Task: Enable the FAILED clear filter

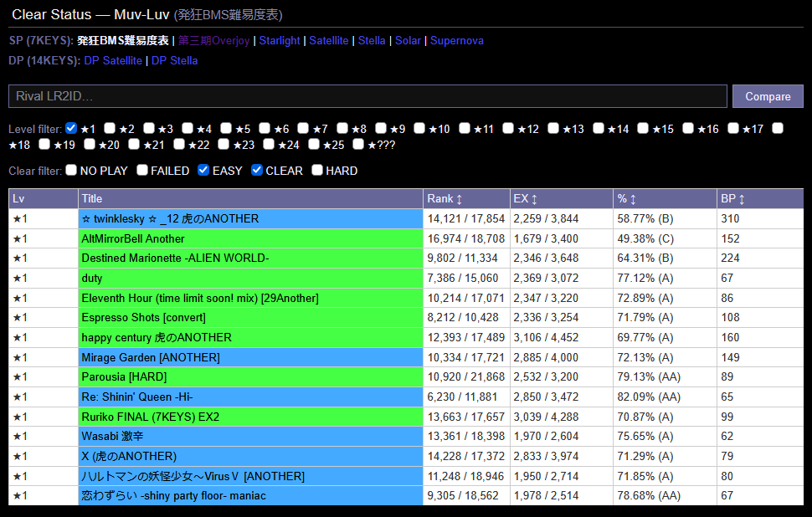Action: 142,170
